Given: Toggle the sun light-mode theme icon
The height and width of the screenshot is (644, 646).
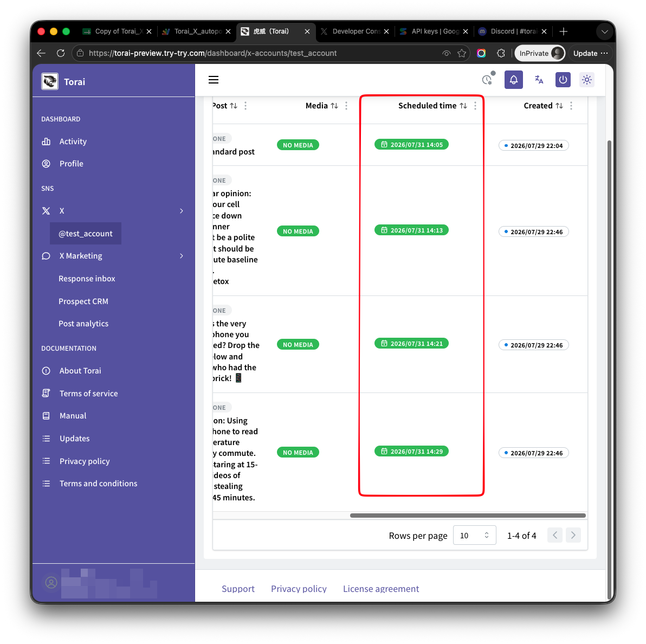Looking at the screenshot, I should point(587,80).
